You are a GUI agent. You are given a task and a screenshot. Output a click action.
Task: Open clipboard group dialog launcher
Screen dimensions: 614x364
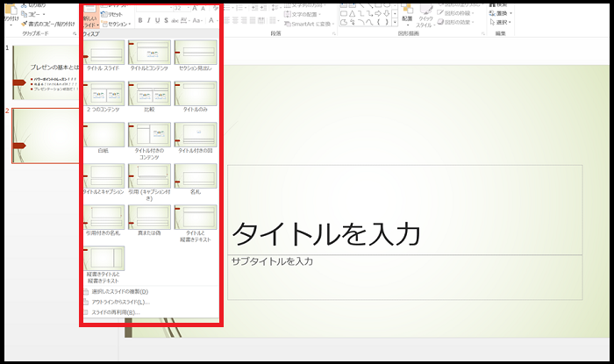pyautogui.click(x=75, y=33)
